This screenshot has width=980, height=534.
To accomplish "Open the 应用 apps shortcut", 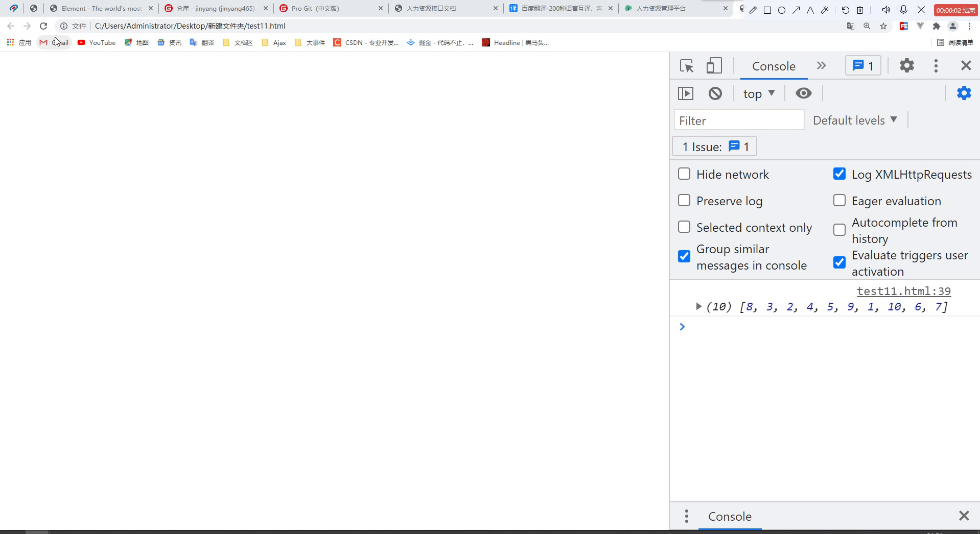I will 19,42.
